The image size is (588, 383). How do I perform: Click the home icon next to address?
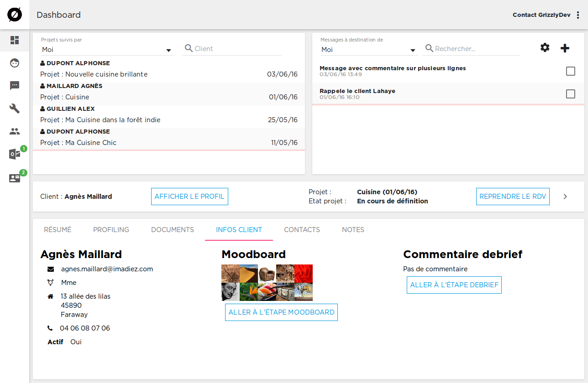(x=51, y=296)
